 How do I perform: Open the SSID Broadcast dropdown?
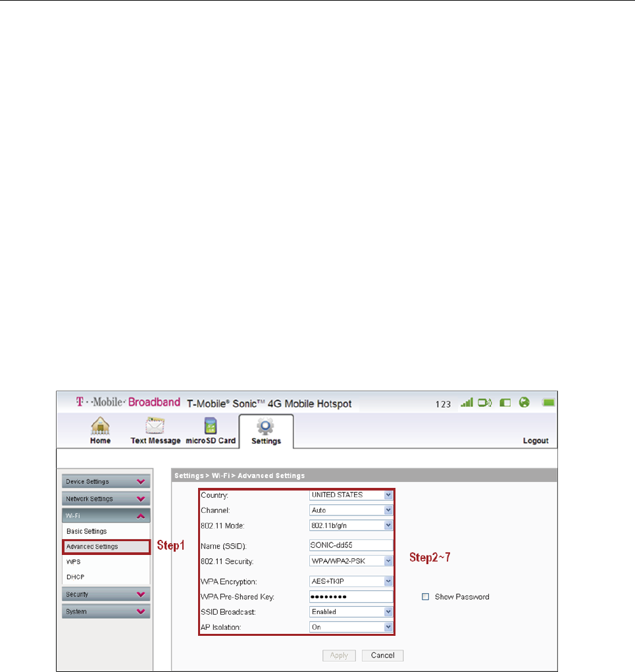coord(351,612)
